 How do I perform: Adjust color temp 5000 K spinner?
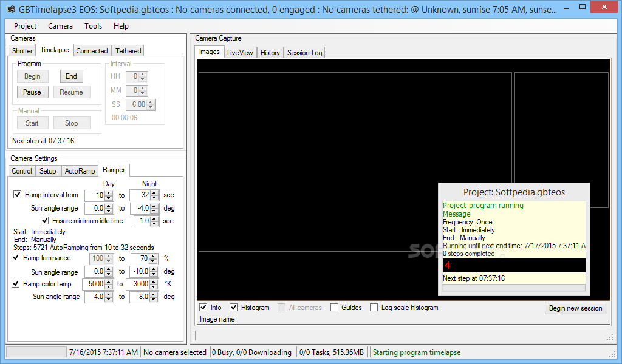[98, 284]
